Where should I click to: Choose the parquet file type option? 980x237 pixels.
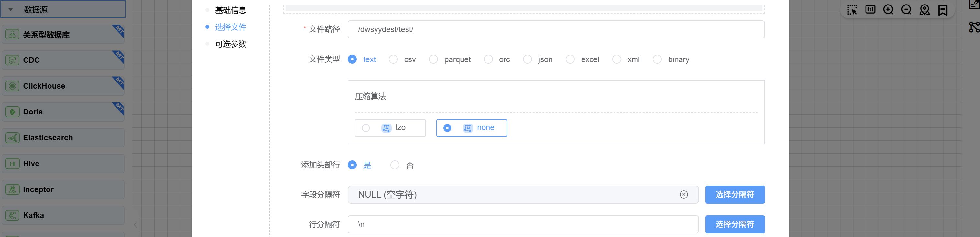[433, 59]
